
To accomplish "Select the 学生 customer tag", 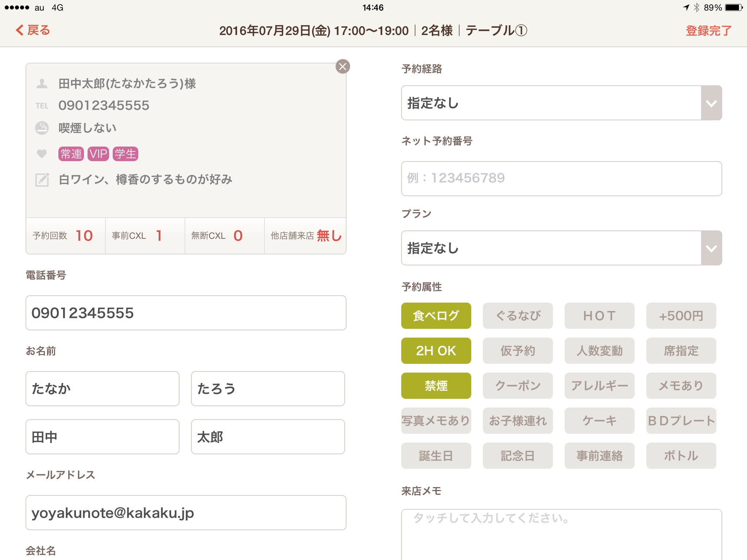I will (x=125, y=154).
